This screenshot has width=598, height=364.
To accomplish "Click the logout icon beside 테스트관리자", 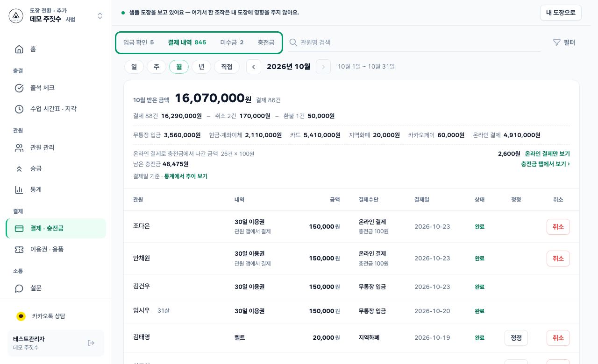I will pyautogui.click(x=91, y=343).
